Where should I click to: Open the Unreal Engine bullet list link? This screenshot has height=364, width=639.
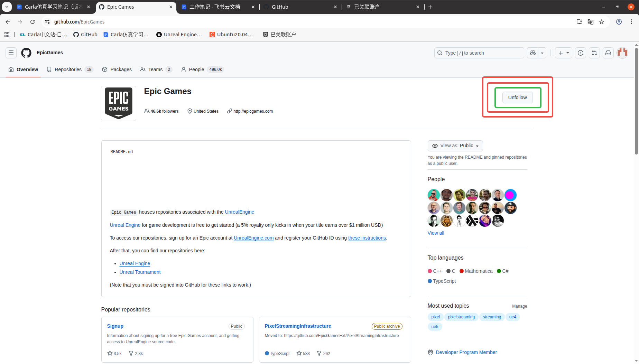click(x=135, y=263)
